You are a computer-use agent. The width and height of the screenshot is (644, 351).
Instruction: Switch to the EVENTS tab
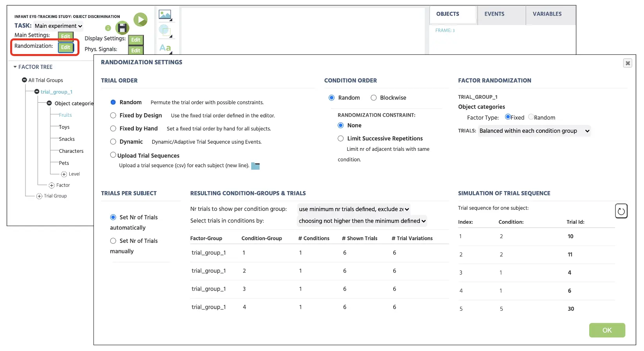coord(502,16)
